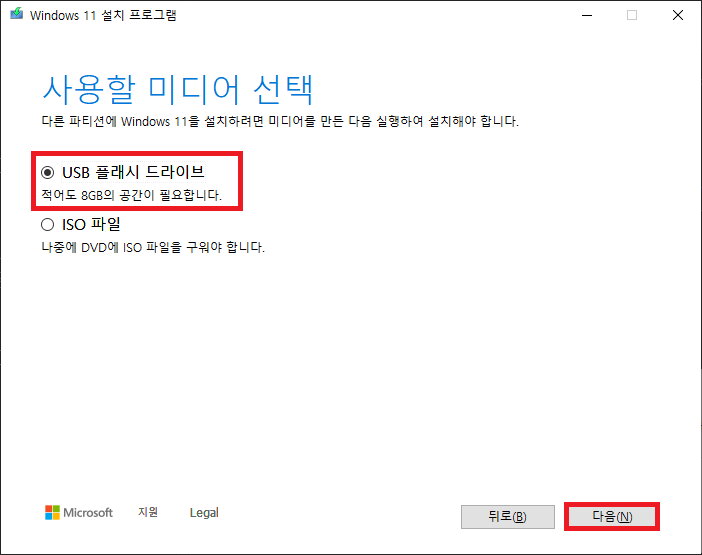Select the ISO 파일 radio option
The width and height of the screenshot is (702, 555).
tap(47, 224)
